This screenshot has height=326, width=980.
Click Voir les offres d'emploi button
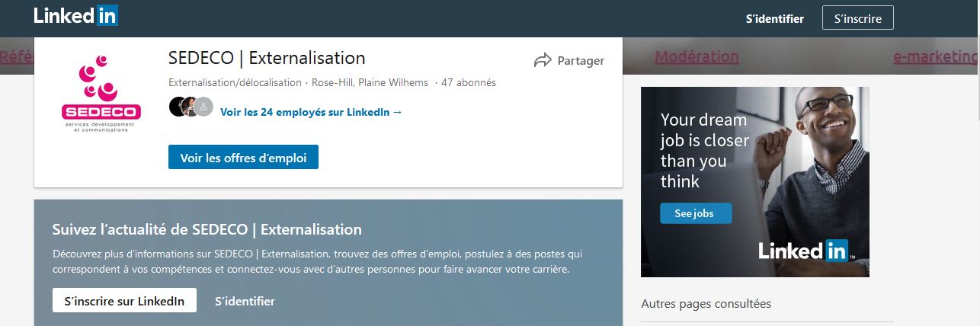tap(243, 158)
